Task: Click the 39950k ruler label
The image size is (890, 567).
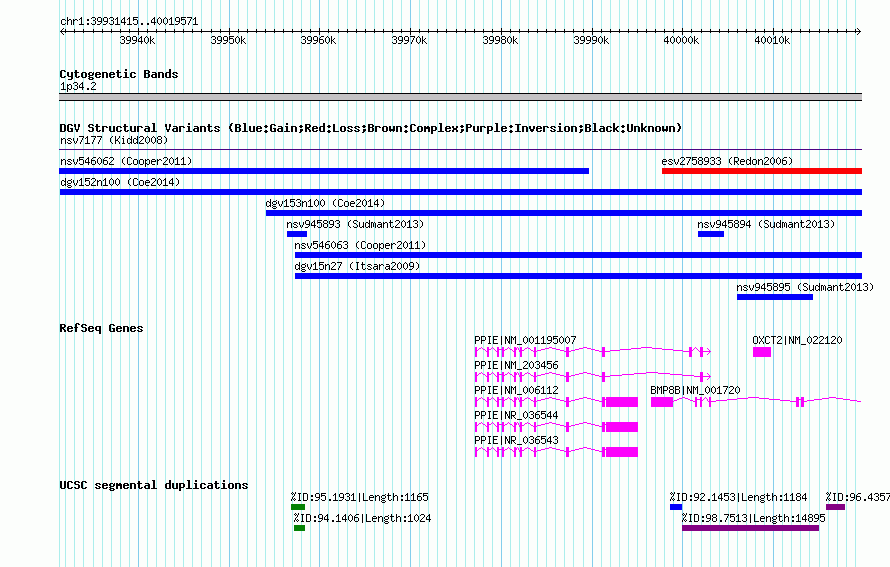Action: [x=228, y=40]
